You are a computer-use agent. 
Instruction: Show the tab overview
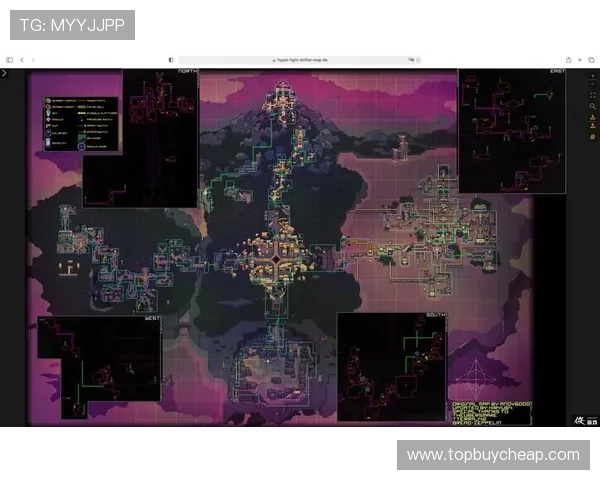point(591,60)
